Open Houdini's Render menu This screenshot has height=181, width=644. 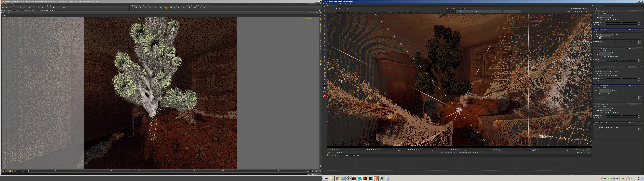[x=9, y=4]
